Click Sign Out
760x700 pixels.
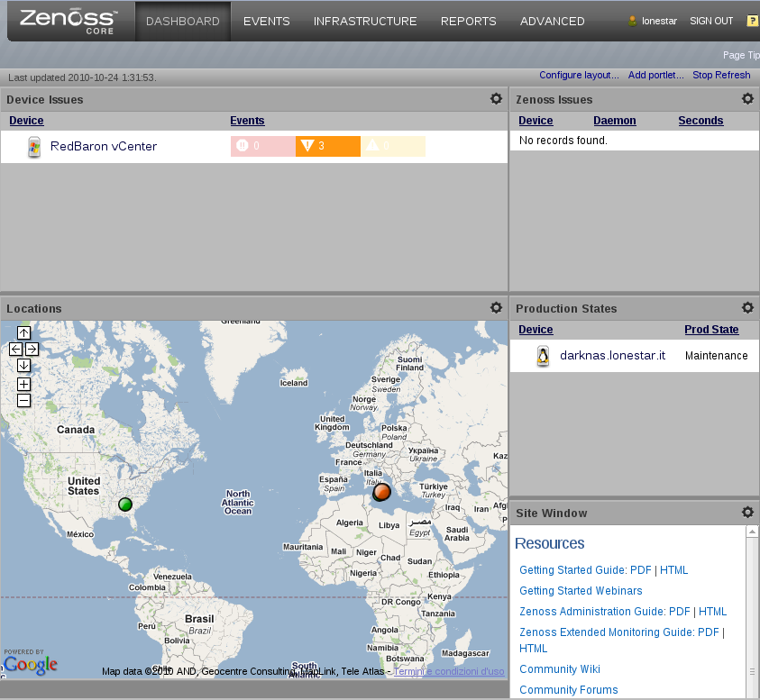(x=711, y=21)
